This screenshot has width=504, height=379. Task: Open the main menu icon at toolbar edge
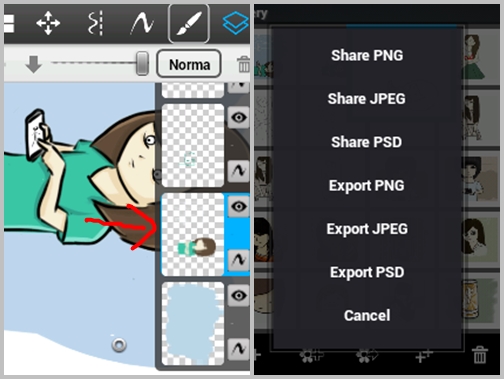9,23
